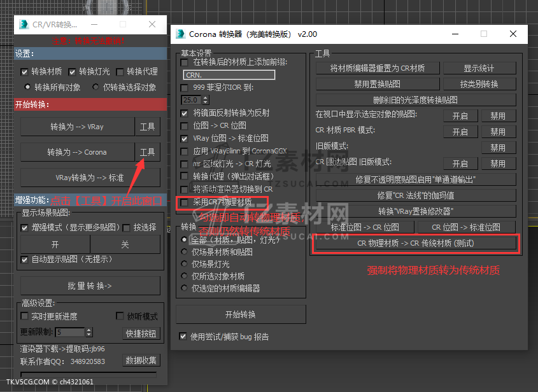Select the 仅转换选择对象 radio option

coord(96,87)
